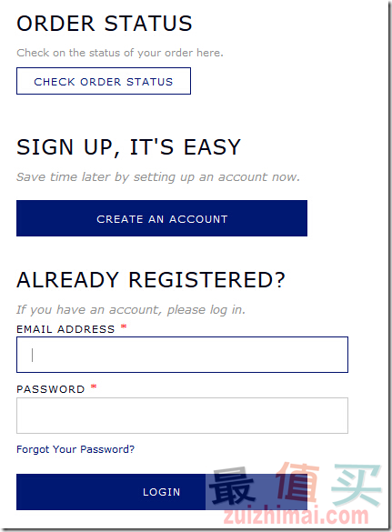Click the 'If you have an account' text
This screenshot has height=532, width=392.
click(x=131, y=310)
